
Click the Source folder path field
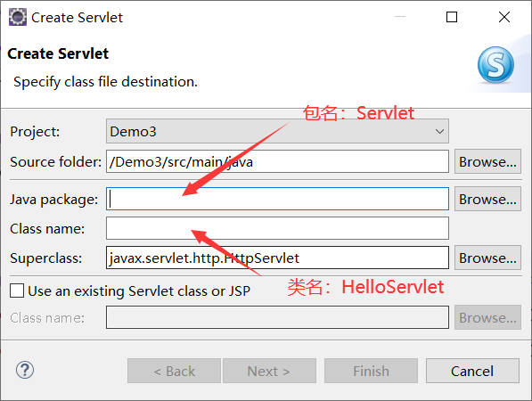(x=277, y=161)
